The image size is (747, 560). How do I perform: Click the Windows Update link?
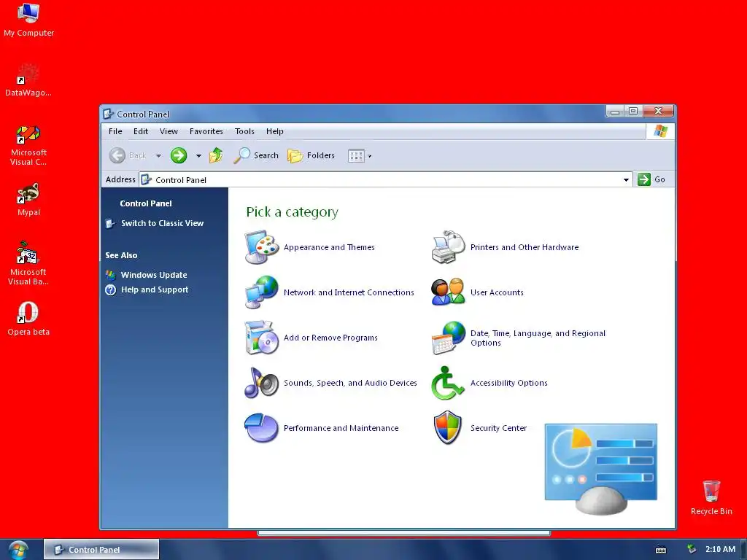click(154, 275)
